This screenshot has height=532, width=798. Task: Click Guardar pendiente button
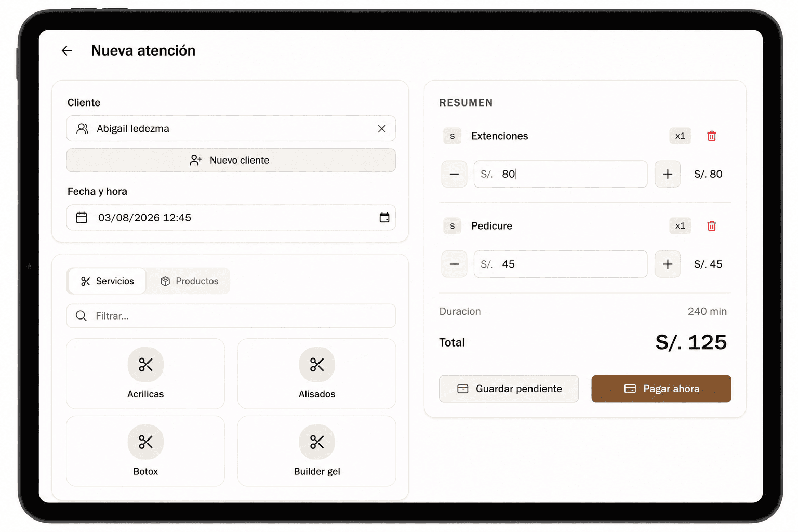point(509,389)
